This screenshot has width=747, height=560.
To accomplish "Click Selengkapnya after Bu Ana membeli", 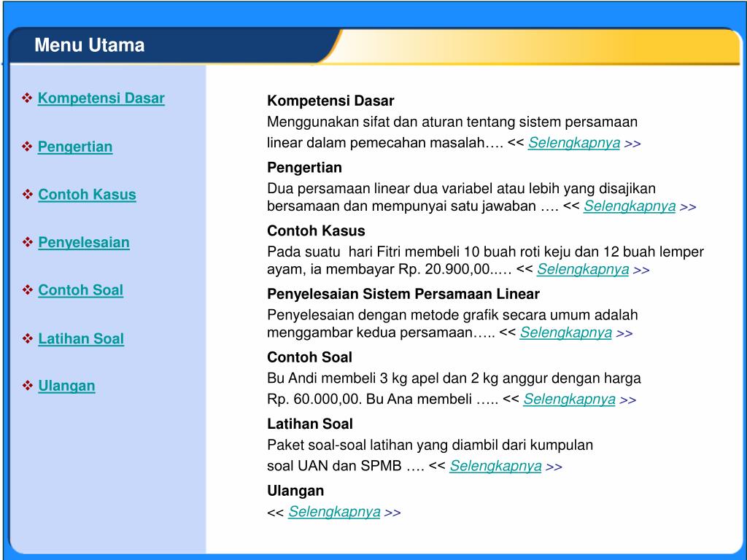I will click(569, 399).
